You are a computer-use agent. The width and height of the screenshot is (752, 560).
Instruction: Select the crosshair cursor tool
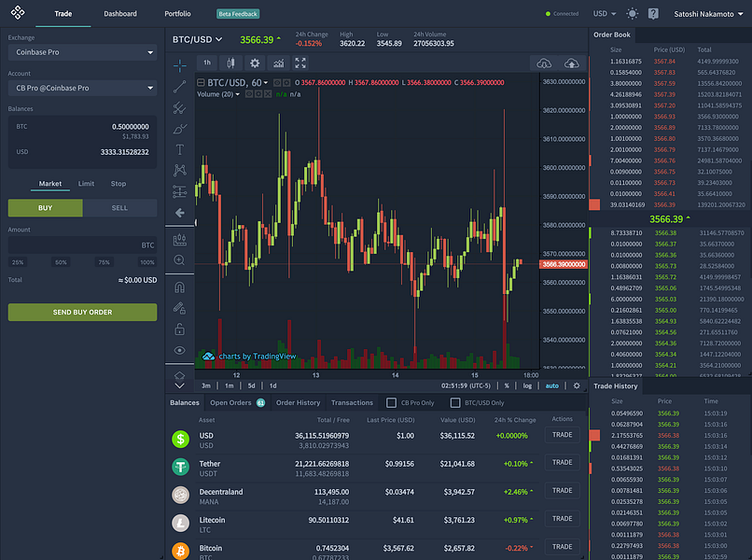pos(180,65)
